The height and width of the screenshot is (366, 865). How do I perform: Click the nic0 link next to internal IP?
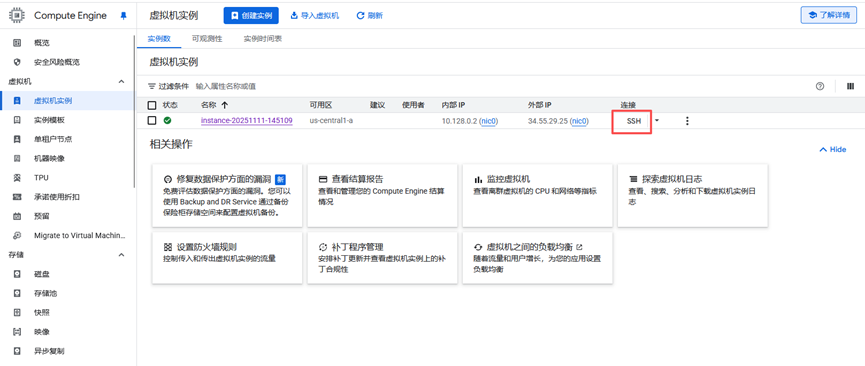(x=489, y=121)
